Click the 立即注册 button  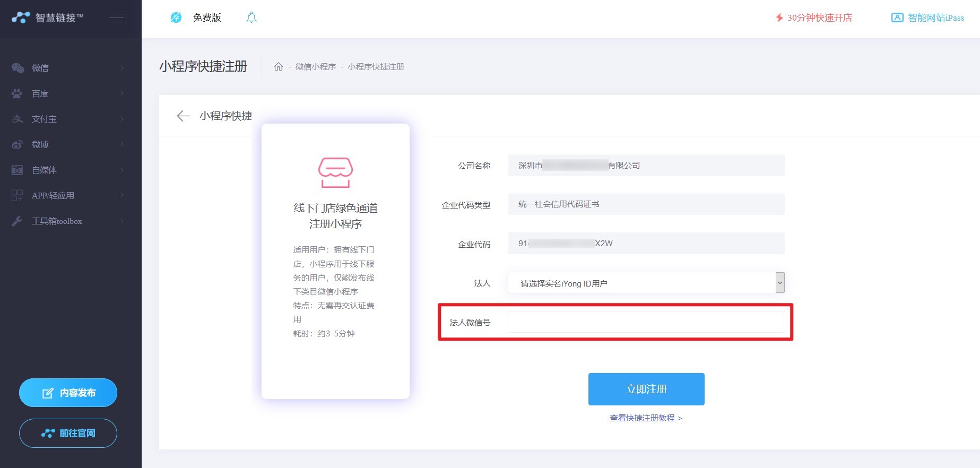tap(646, 389)
